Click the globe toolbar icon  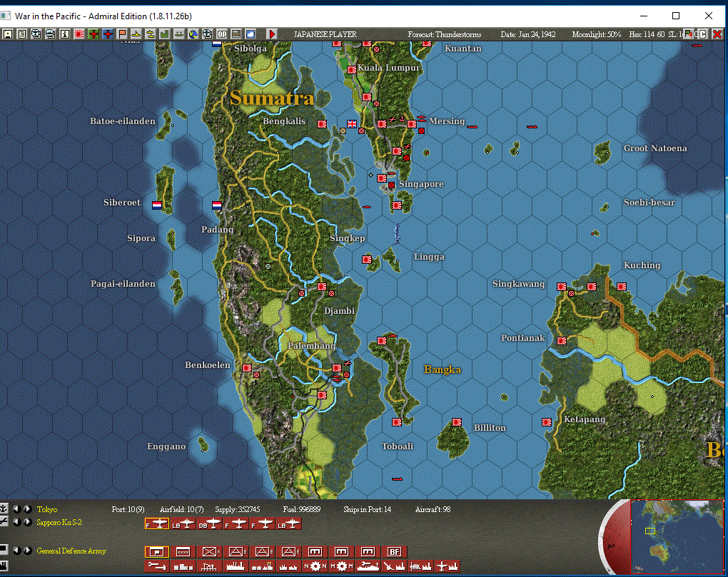[193, 34]
